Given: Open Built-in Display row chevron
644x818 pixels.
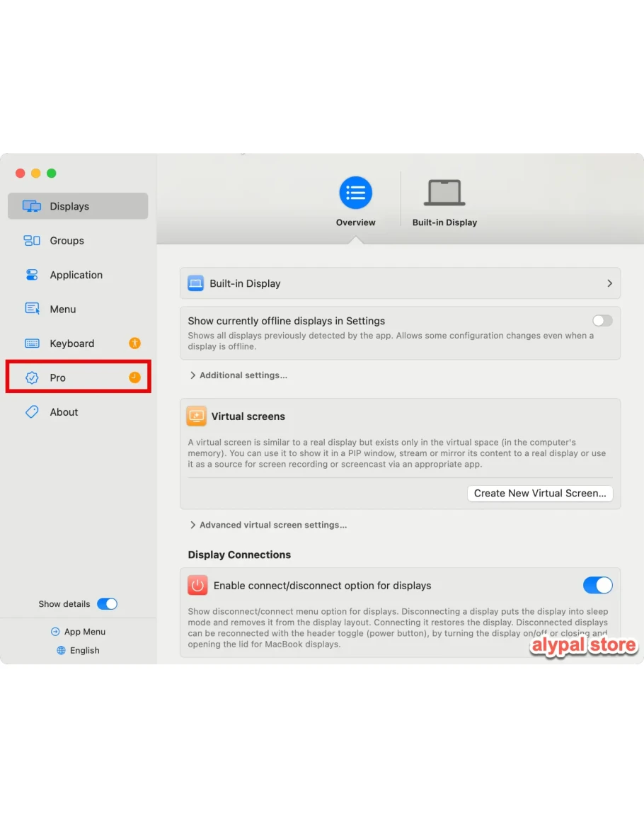Looking at the screenshot, I should click(609, 283).
